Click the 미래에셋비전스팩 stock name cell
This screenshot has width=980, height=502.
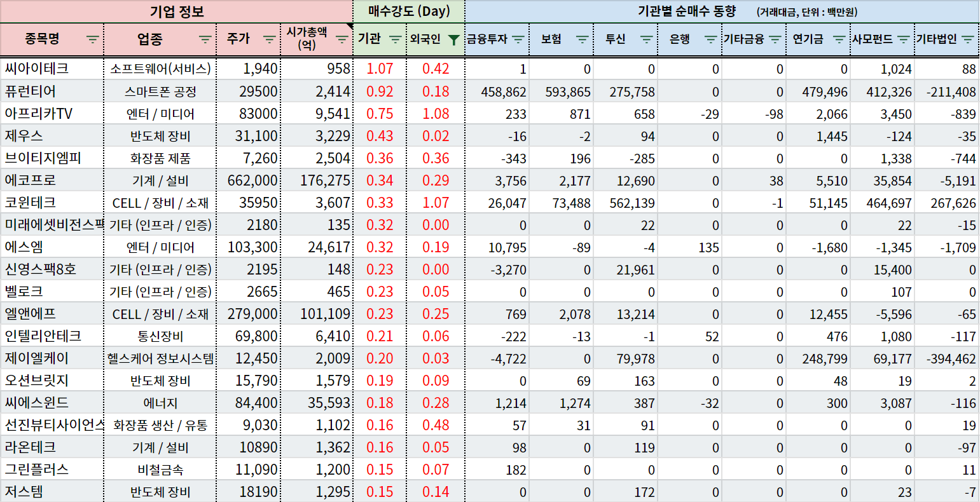(x=52, y=224)
